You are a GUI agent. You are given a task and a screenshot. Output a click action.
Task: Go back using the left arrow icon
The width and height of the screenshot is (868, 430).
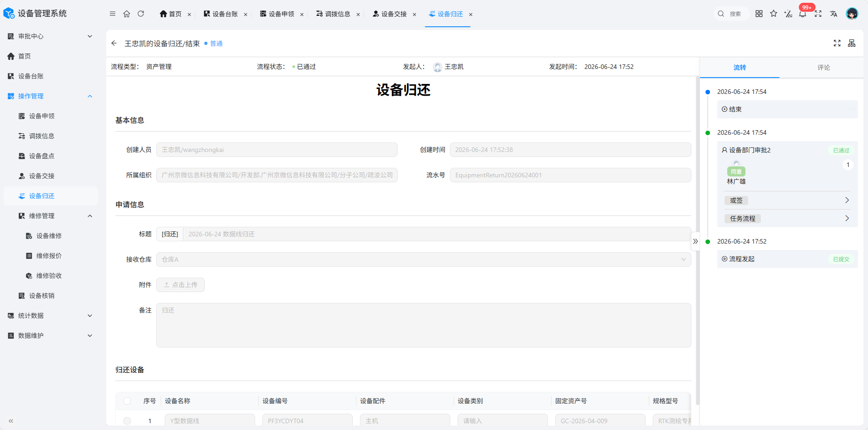[x=114, y=43]
